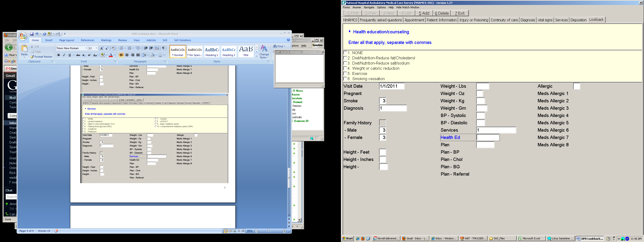The height and width of the screenshot is (242, 644).
Task: Select Center text alignment
Action: coord(127,55)
